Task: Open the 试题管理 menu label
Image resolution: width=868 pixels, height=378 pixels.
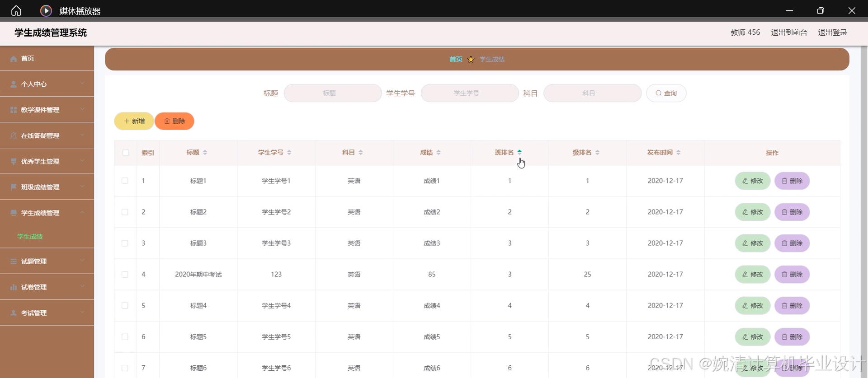Action: (34, 261)
